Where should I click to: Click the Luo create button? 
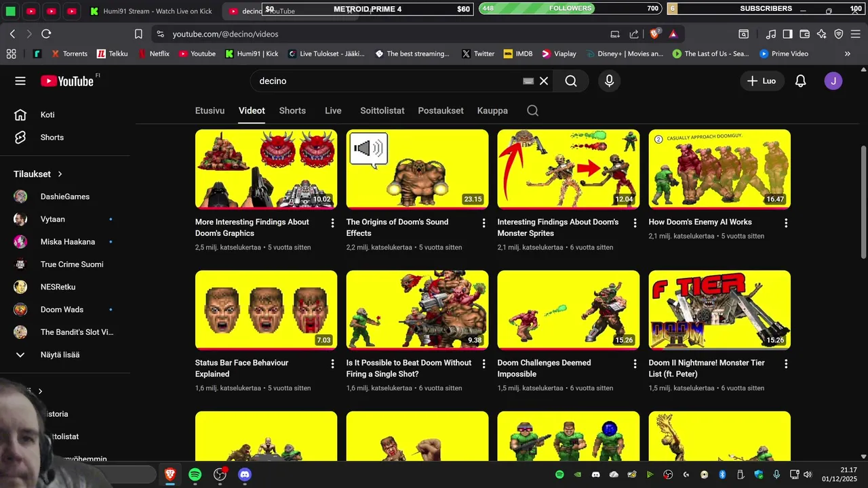pyautogui.click(x=762, y=81)
